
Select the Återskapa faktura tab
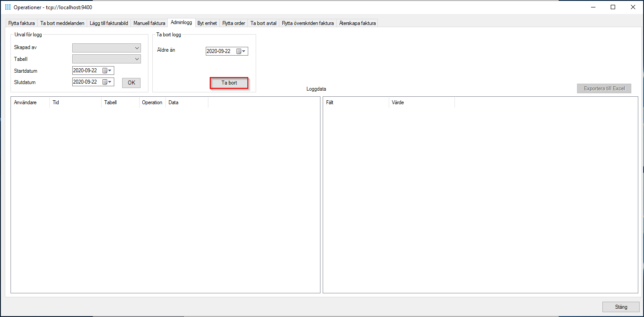click(x=357, y=23)
